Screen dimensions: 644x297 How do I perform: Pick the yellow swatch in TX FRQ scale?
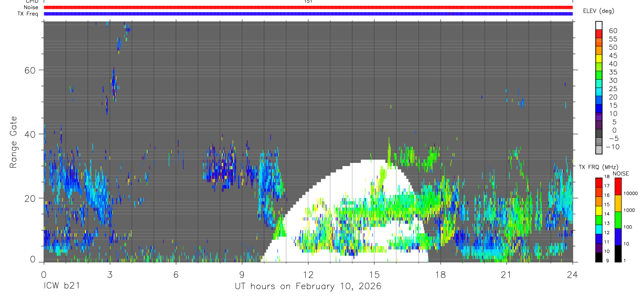coord(599,210)
